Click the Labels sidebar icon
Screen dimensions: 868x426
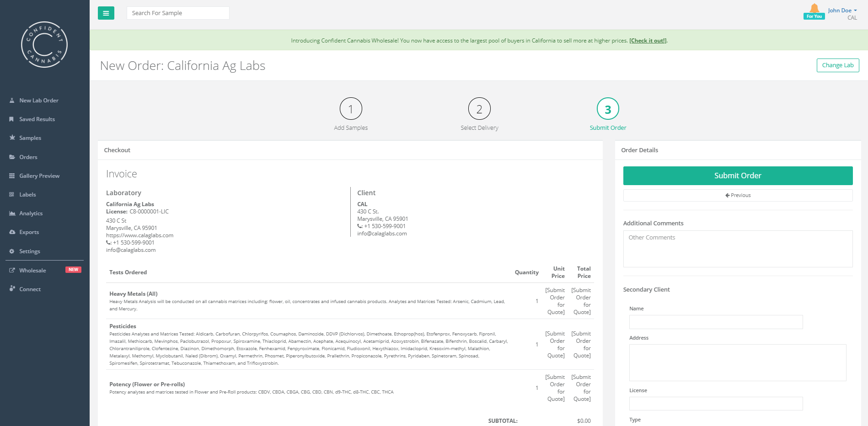(x=12, y=195)
